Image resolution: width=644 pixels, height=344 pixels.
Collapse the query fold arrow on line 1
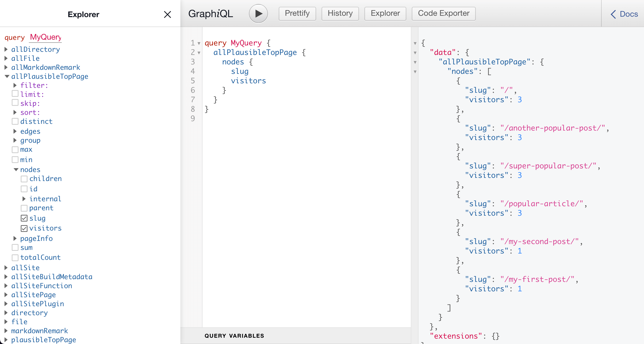[x=199, y=43]
